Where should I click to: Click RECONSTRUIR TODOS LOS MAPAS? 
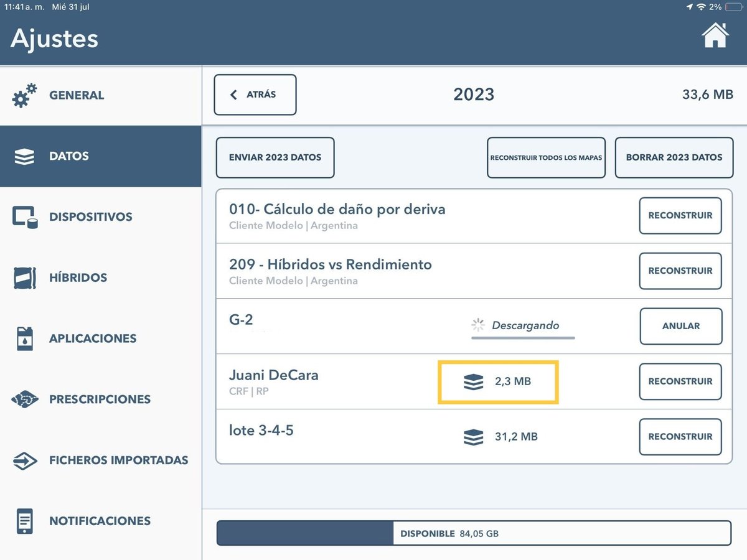[x=546, y=157]
